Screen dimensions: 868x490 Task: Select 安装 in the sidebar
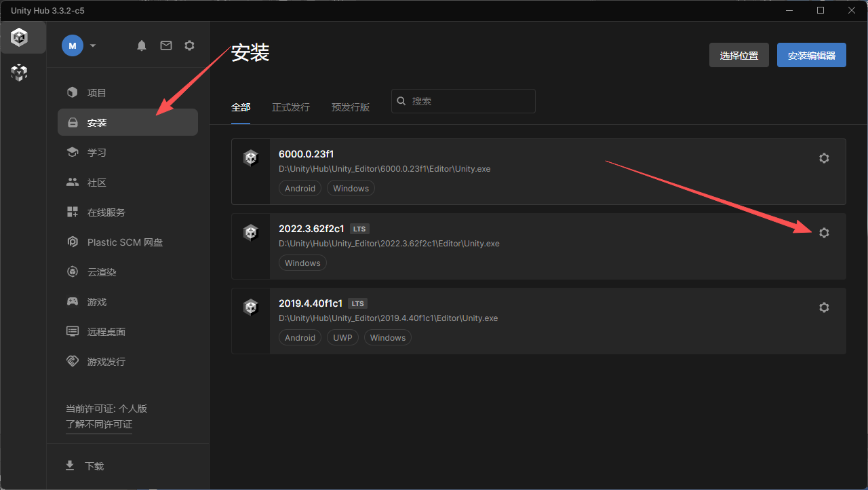[127, 122]
